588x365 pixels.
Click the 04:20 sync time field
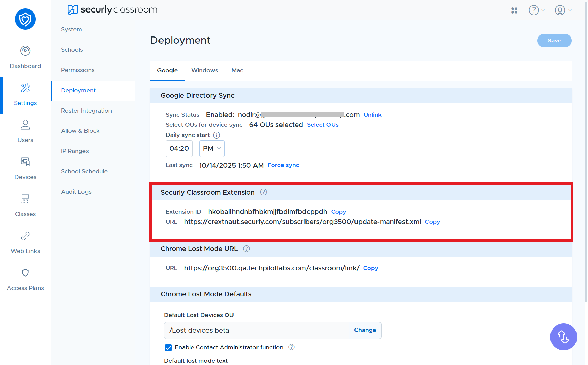[179, 149]
